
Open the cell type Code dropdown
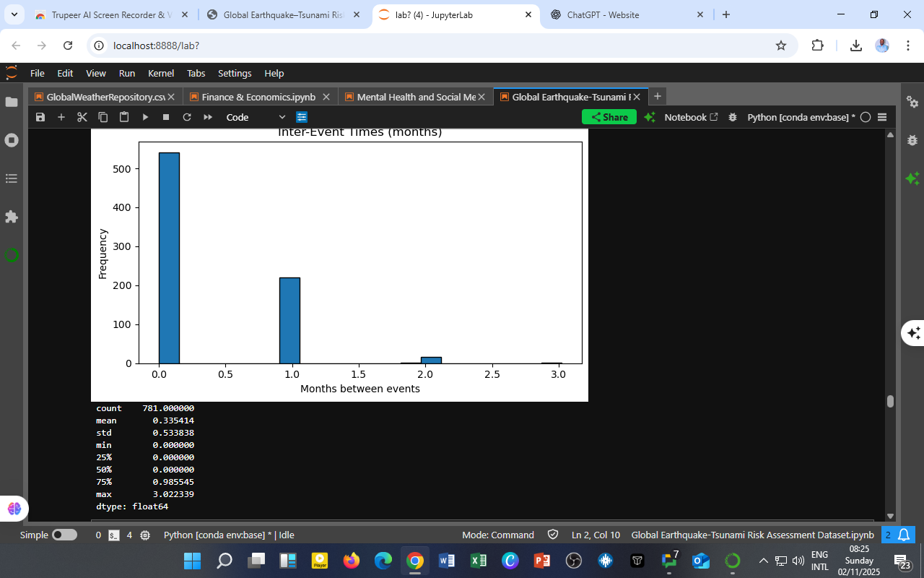pyautogui.click(x=256, y=117)
